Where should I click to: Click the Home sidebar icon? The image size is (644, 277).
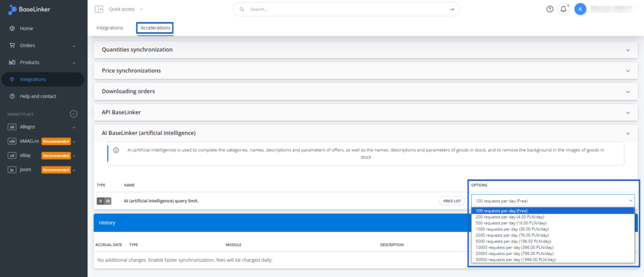click(12, 28)
